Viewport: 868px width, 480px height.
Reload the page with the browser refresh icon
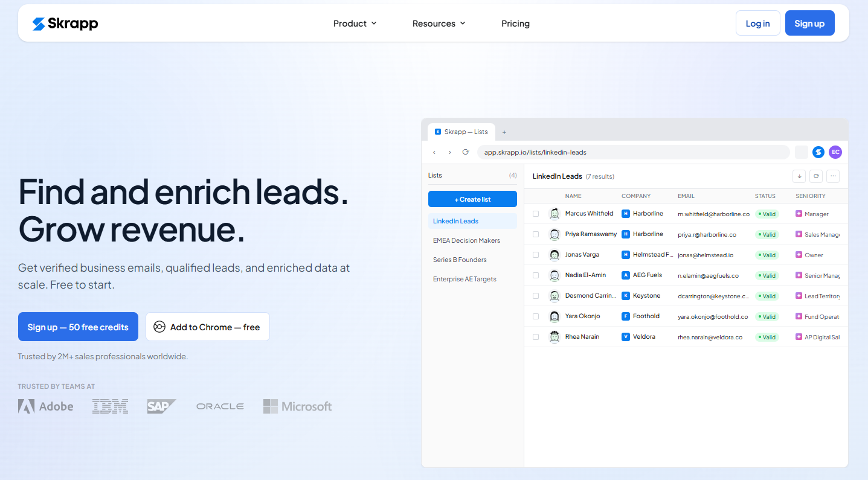click(466, 152)
